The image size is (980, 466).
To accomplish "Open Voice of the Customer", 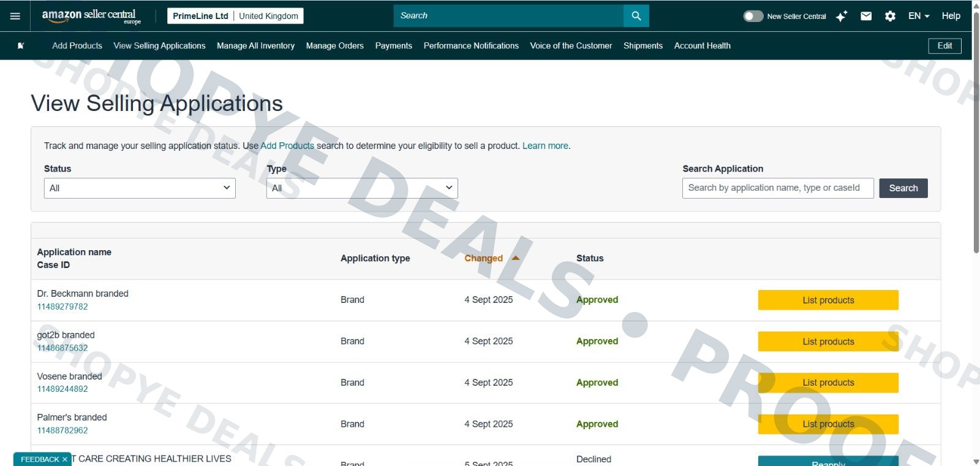I will tap(571, 45).
